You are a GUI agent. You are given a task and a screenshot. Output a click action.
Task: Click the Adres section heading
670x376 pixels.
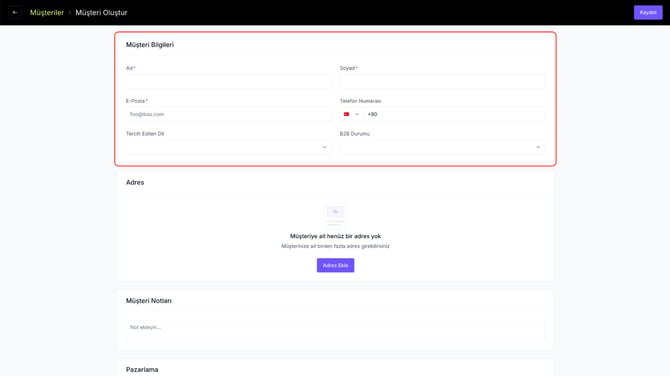[135, 182]
